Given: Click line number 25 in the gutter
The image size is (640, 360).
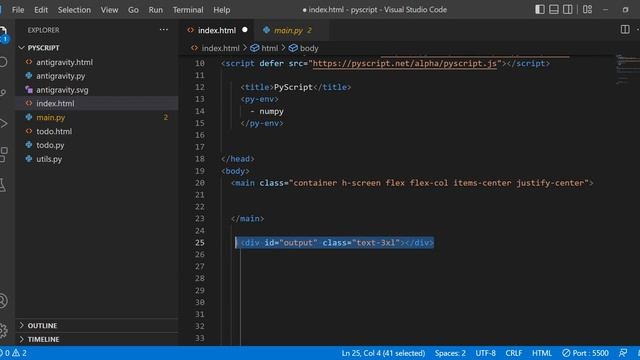Looking at the screenshot, I should click(200, 242).
